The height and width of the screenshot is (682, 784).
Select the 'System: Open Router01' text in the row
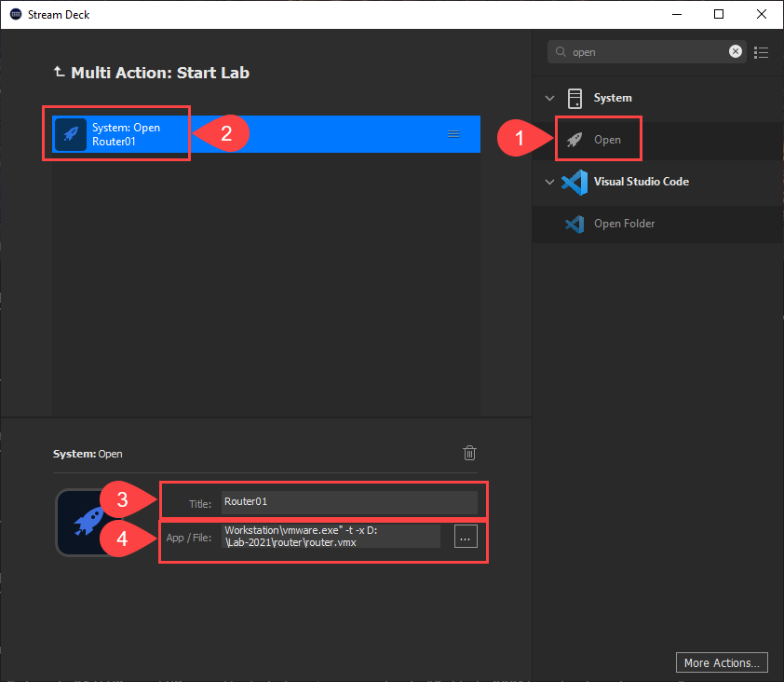[x=126, y=134]
